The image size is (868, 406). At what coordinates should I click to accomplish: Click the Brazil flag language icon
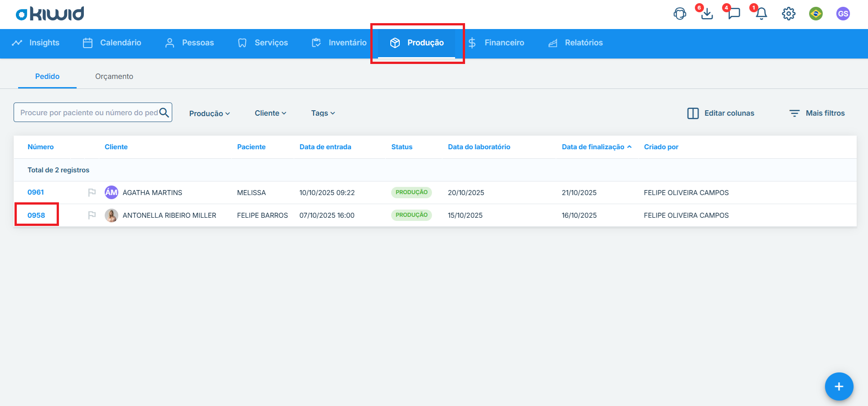coord(815,14)
